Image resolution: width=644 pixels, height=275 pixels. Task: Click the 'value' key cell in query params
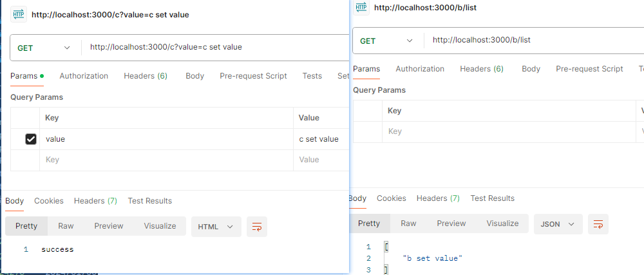166,139
